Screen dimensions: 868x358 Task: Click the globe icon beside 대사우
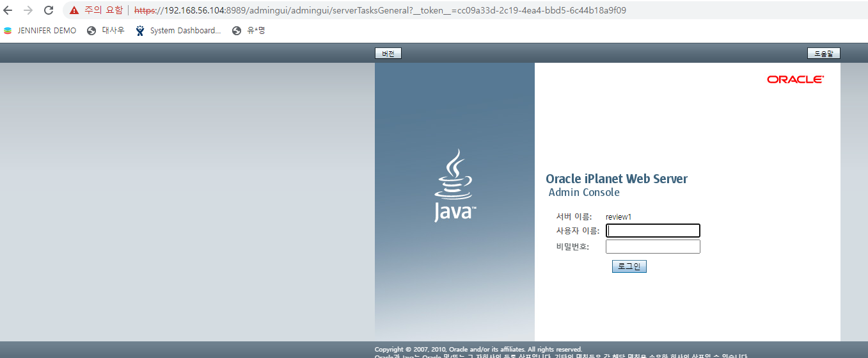pyautogui.click(x=91, y=31)
